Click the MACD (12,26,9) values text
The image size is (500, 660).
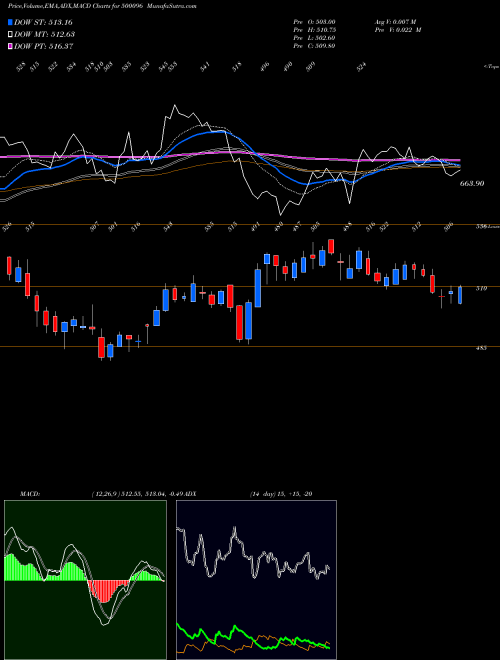tap(139, 494)
